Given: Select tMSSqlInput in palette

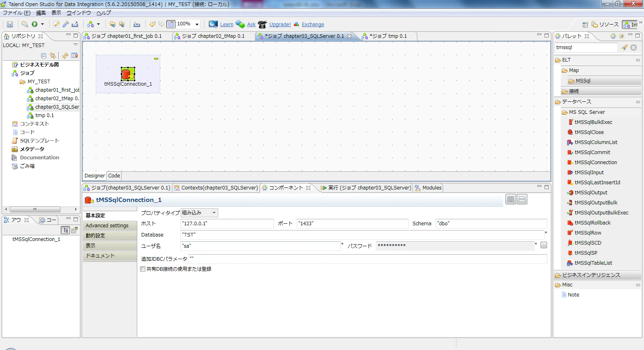Looking at the screenshot, I should [589, 173].
